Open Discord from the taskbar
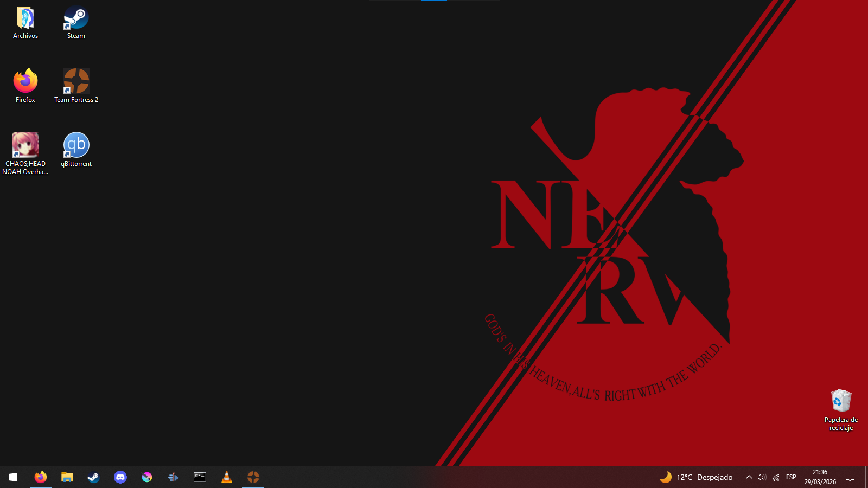 (x=120, y=477)
